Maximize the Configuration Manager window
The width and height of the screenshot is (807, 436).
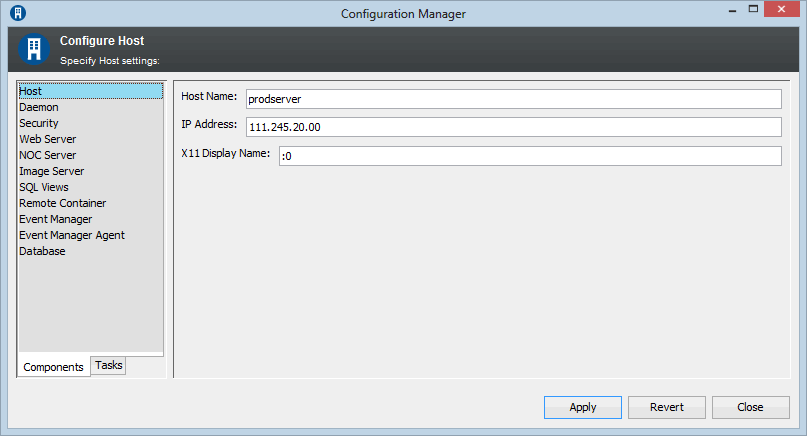coord(753,9)
